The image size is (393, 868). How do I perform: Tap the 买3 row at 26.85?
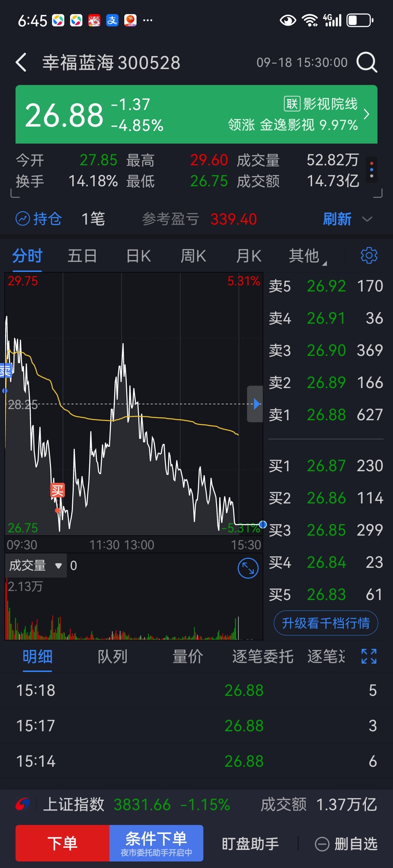coord(326,530)
